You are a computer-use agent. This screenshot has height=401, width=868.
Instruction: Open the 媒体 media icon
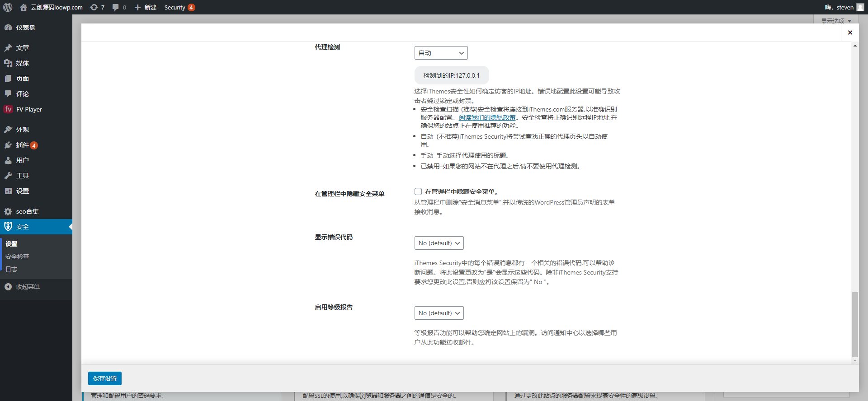point(8,63)
